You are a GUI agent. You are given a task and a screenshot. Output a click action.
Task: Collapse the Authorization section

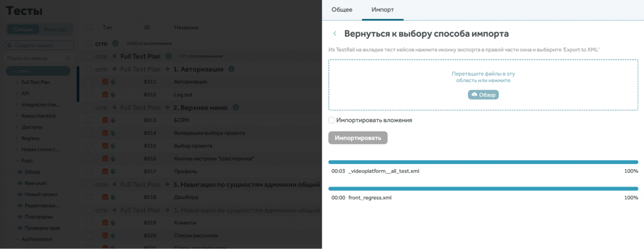[x=17, y=239]
